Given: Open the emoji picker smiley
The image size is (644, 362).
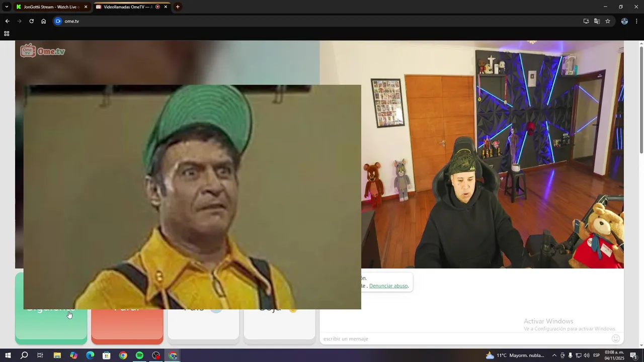Looking at the screenshot, I should click(616, 338).
